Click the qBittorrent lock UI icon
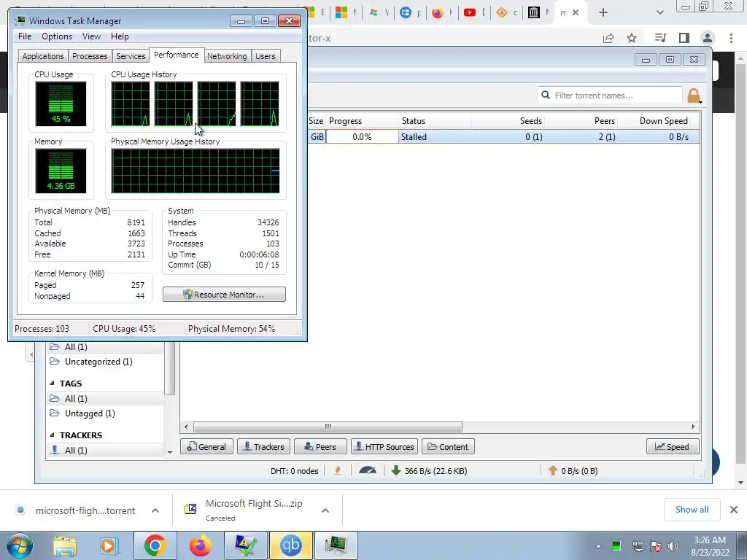 pos(694,96)
